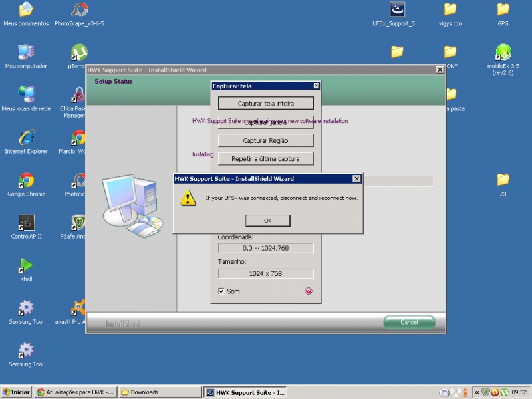Click the silver orb tray icon

click(x=444, y=392)
